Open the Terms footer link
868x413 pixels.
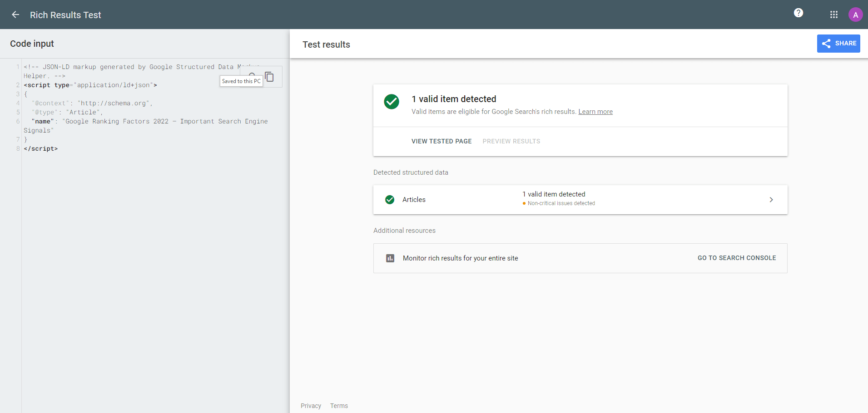click(339, 406)
